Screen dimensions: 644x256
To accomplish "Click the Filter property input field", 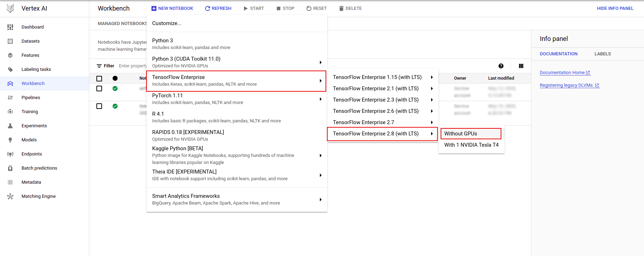I will [x=133, y=66].
